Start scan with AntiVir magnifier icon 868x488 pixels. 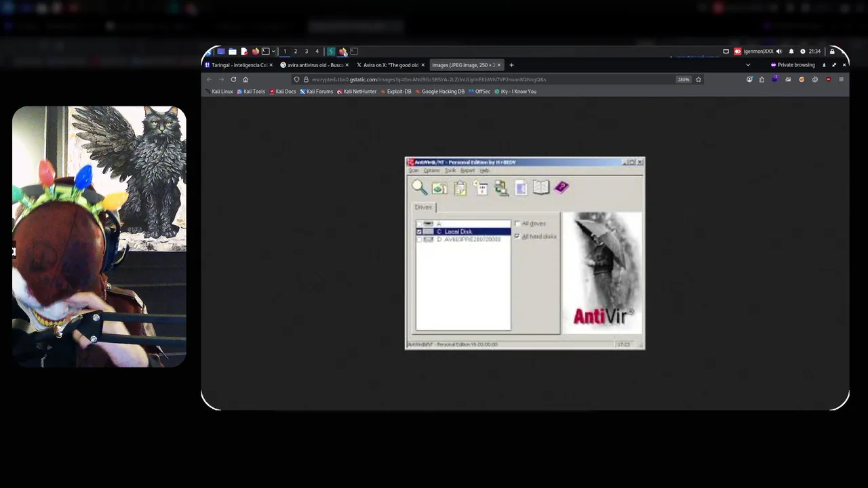(419, 188)
